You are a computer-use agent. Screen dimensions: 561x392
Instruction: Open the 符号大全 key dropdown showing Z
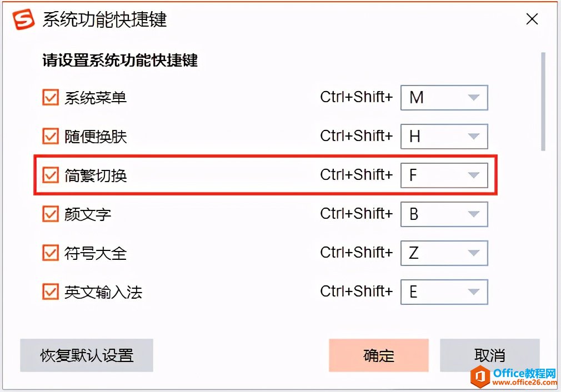click(x=444, y=253)
